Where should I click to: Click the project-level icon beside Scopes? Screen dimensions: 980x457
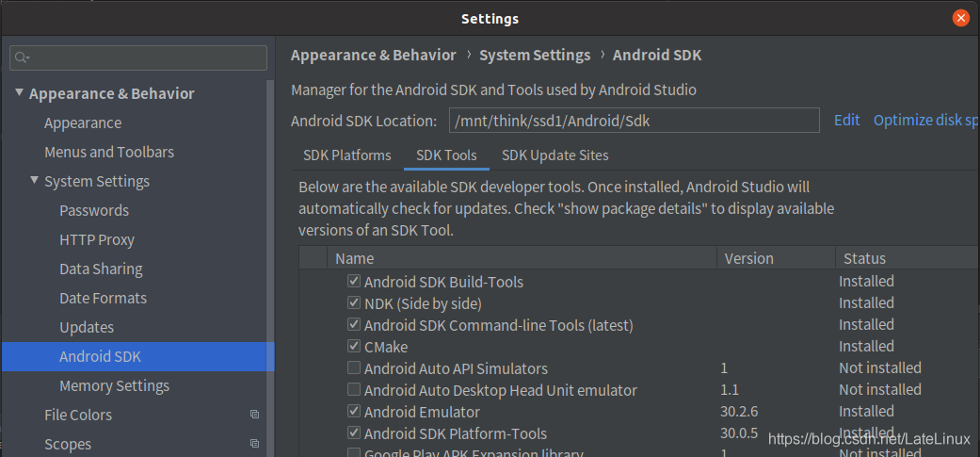click(x=254, y=444)
